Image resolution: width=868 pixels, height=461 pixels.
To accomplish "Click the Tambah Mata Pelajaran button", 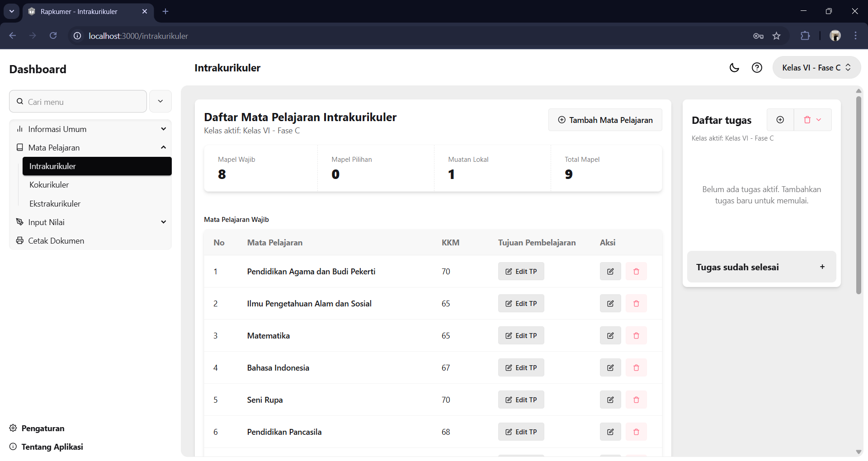I will tap(605, 120).
